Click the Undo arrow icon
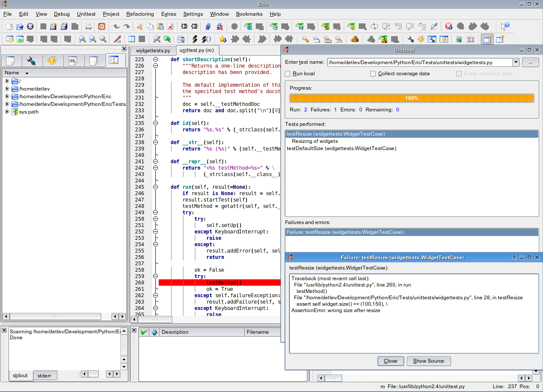 116,26
